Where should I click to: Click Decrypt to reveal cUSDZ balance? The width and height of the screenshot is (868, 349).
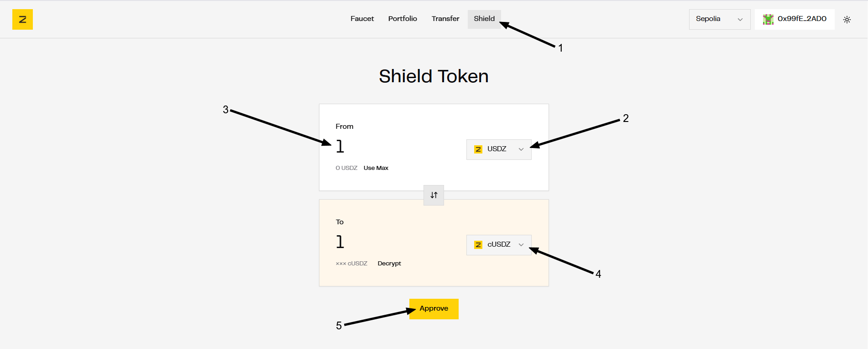[x=389, y=264]
